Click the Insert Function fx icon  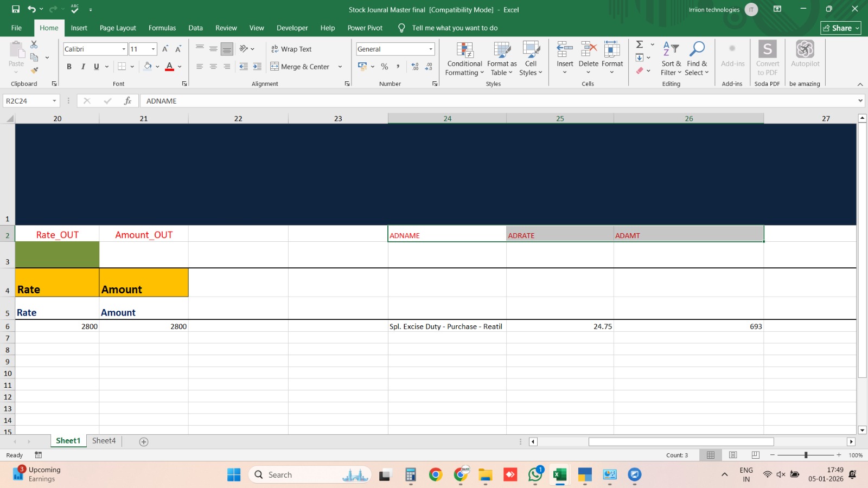point(128,101)
